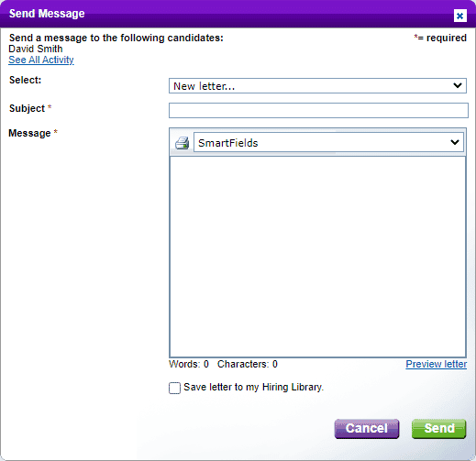Open the See All Activity link

coord(41,60)
